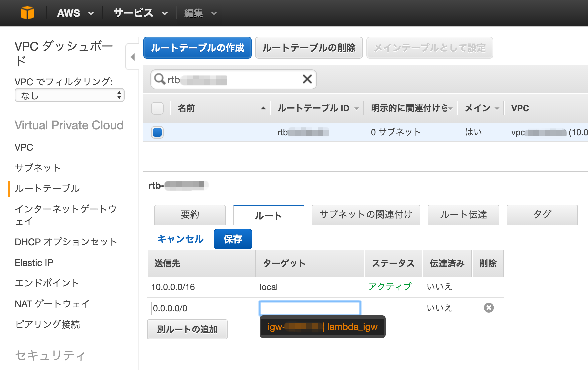588x370 pixels.
Task: Focus the empty target input field
Action: point(310,308)
